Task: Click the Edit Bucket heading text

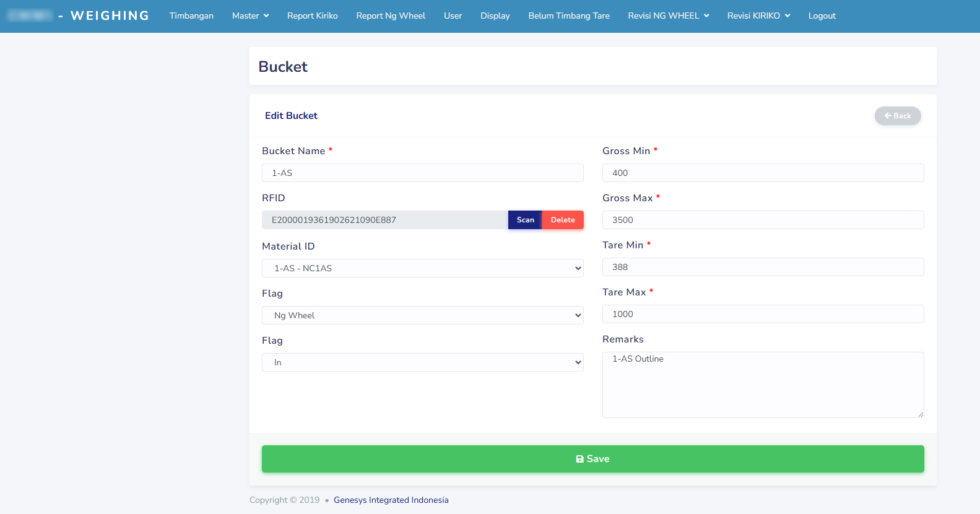Action: (291, 116)
